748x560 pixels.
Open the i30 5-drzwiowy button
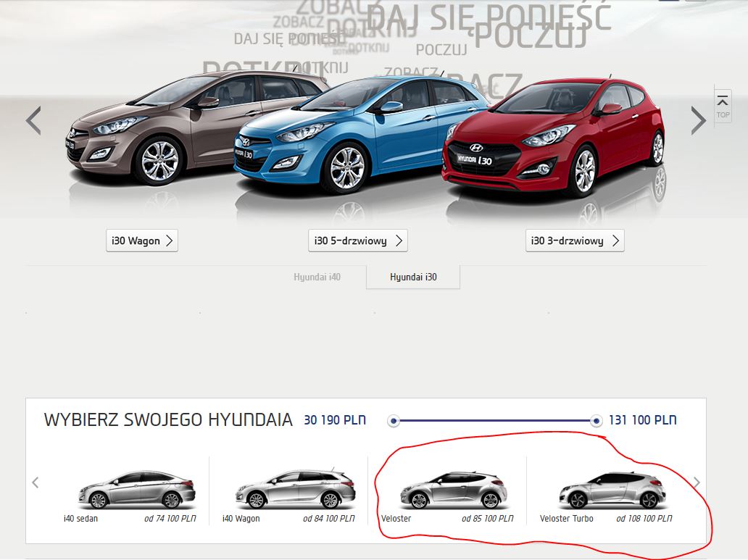[x=357, y=241]
